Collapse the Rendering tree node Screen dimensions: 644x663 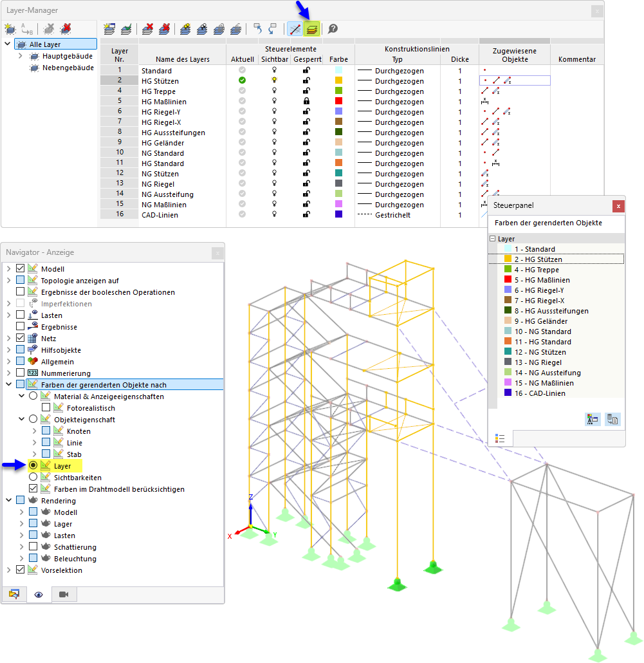click(x=8, y=500)
